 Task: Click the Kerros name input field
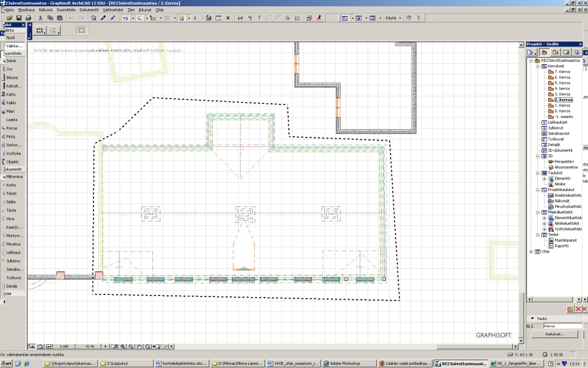point(562,326)
